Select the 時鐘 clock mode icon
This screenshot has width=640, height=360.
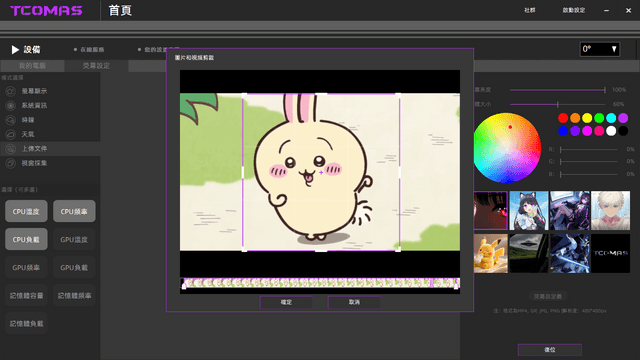coord(11,120)
